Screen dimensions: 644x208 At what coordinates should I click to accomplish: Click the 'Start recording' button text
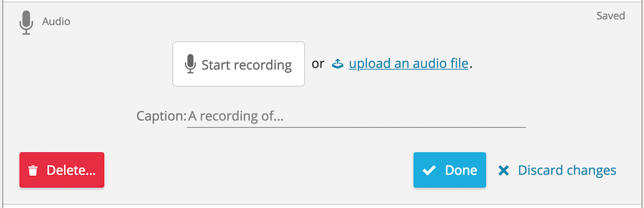pos(247,65)
